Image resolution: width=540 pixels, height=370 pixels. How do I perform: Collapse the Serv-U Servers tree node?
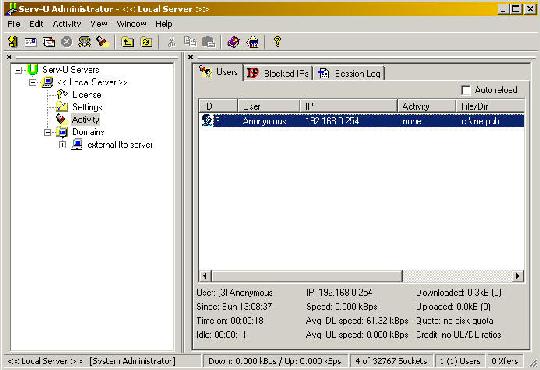click(x=19, y=70)
